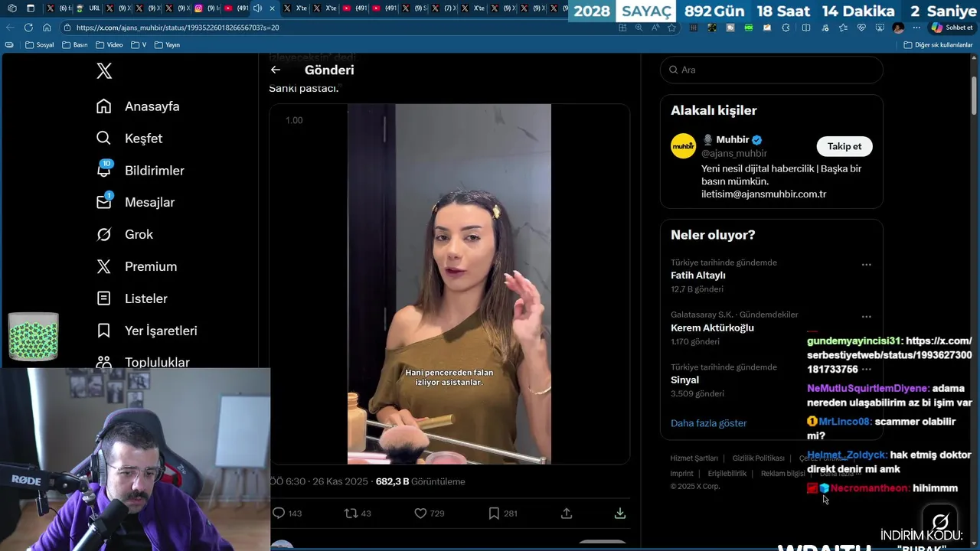Click the Grok icon in sidebar
Image resolution: width=980 pixels, height=551 pixels.
[x=104, y=235]
